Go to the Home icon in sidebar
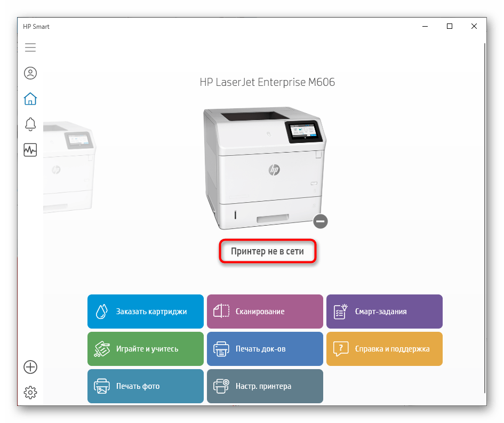504x423 pixels. pos(30,99)
